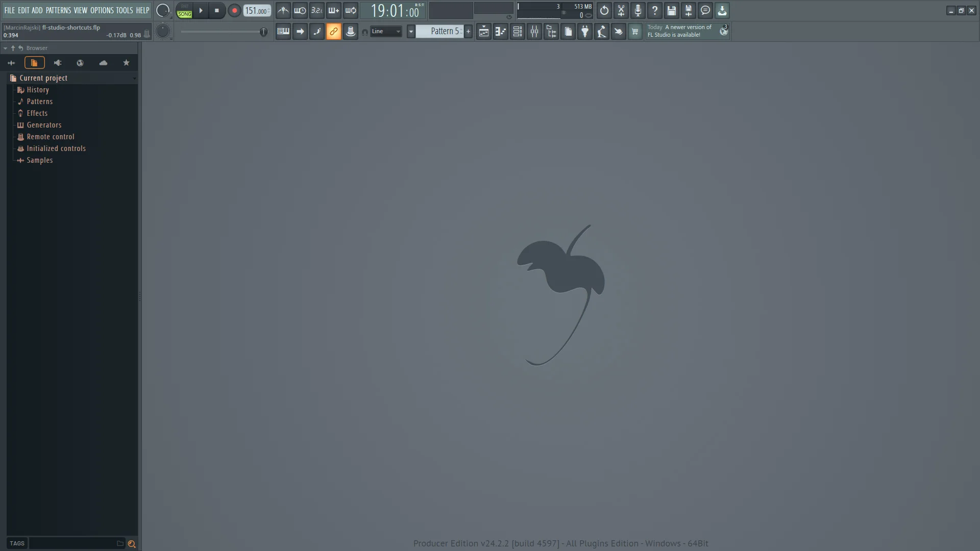The height and width of the screenshot is (551, 980).
Task: Enable recording countdown
Action: [x=317, y=10]
